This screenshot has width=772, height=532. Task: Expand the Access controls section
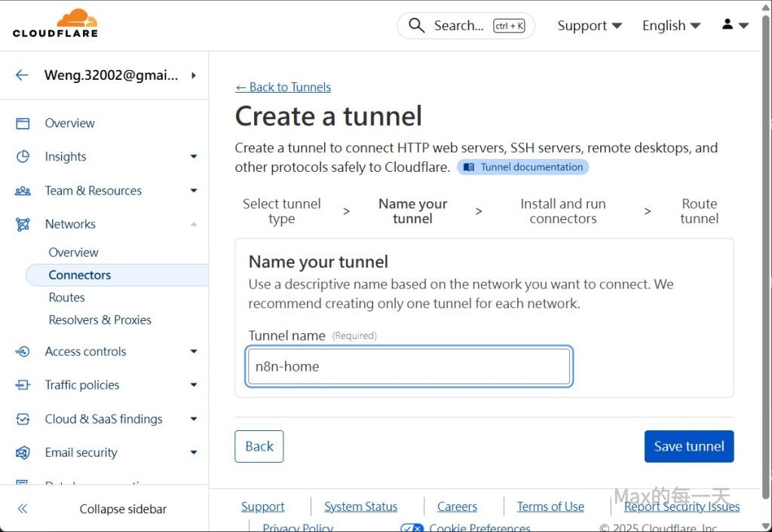pos(193,352)
